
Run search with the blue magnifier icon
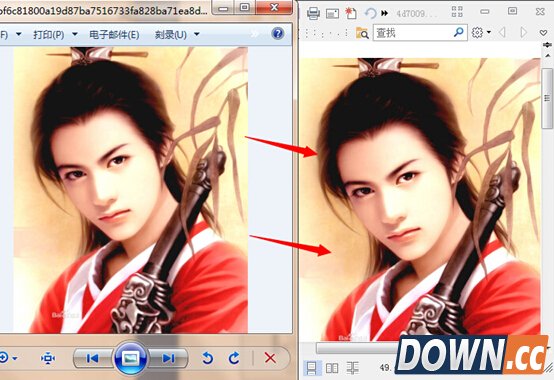[458, 32]
